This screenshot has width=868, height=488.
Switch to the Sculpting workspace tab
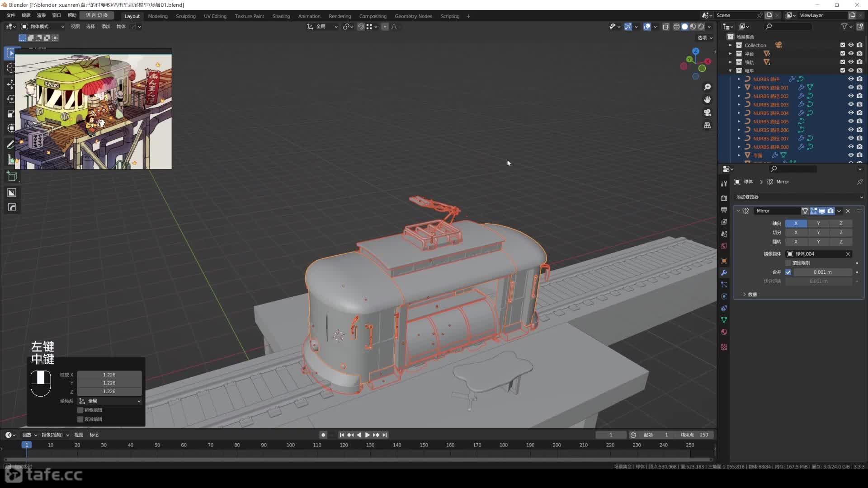click(186, 16)
